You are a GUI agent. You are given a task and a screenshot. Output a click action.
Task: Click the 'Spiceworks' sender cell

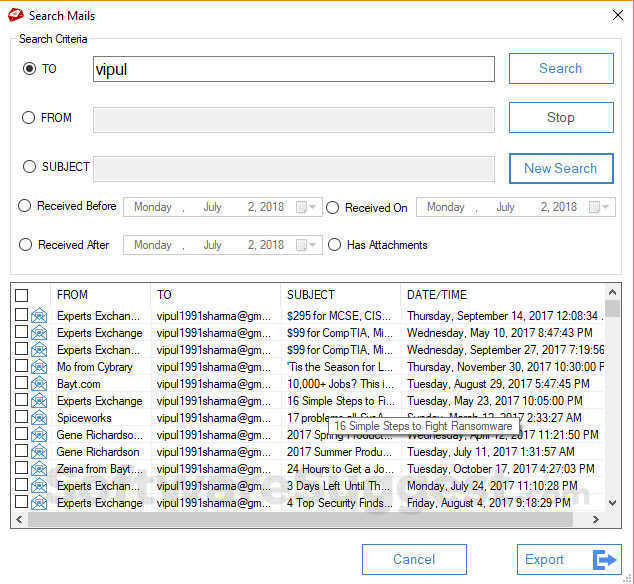tap(84, 418)
